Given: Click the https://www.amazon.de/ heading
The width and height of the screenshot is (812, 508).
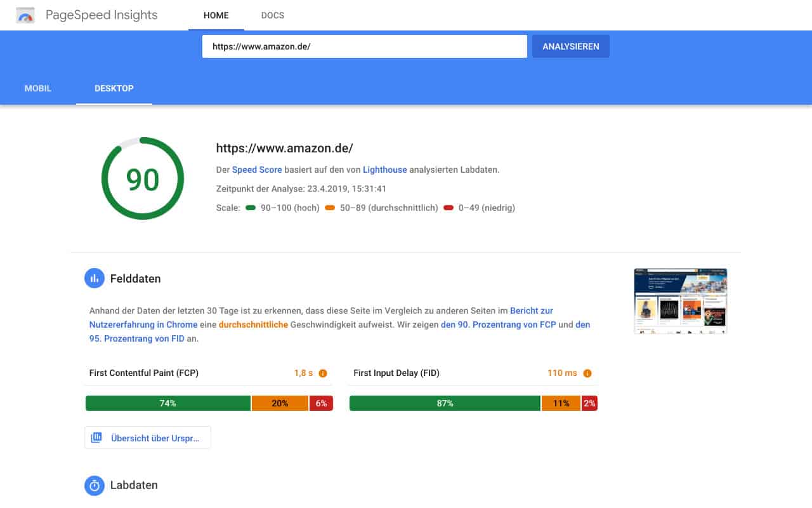Looking at the screenshot, I should (284, 149).
